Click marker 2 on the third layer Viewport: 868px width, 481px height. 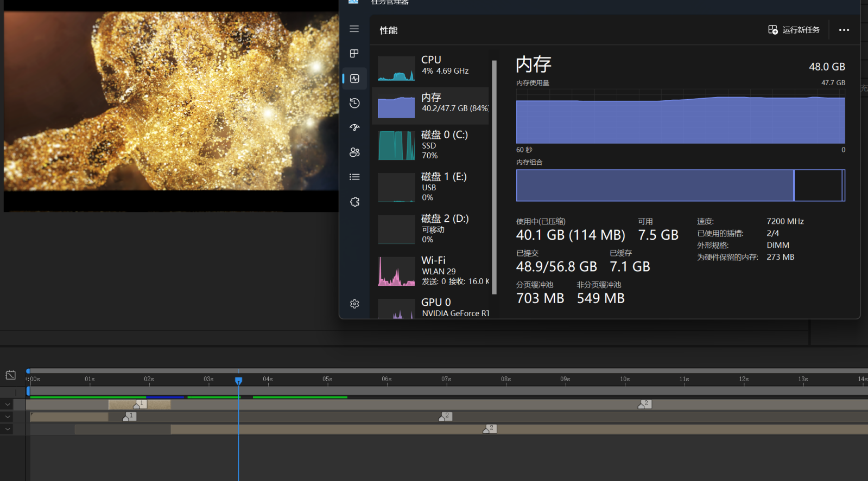(489, 429)
